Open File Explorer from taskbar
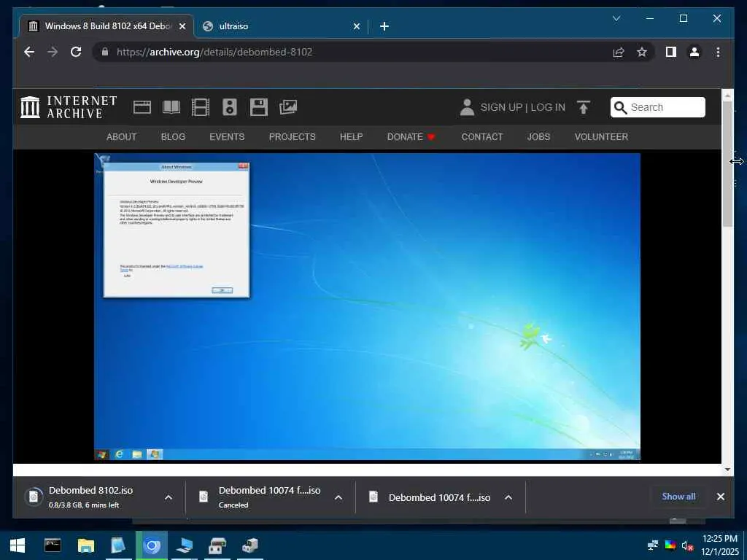Image resolution: width=747 pixels, height=560 pixels. (x=86, y=545)
